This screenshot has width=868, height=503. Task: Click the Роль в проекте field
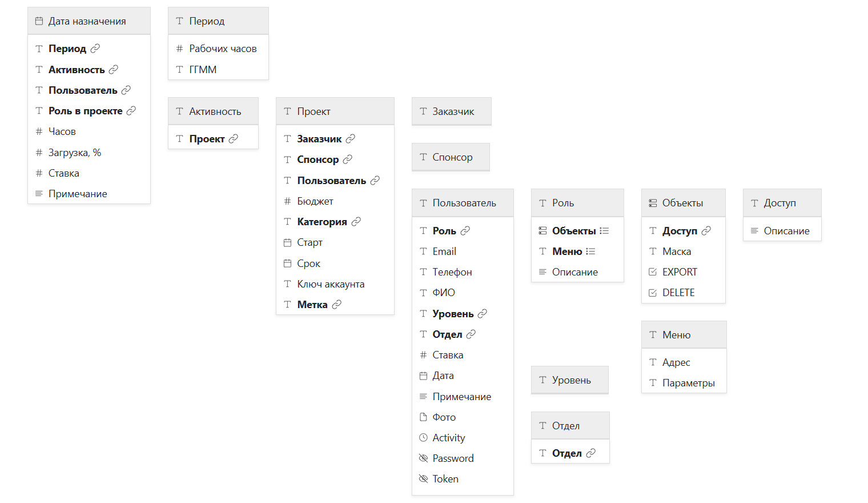pyautogui.click(x=85, y=111)
